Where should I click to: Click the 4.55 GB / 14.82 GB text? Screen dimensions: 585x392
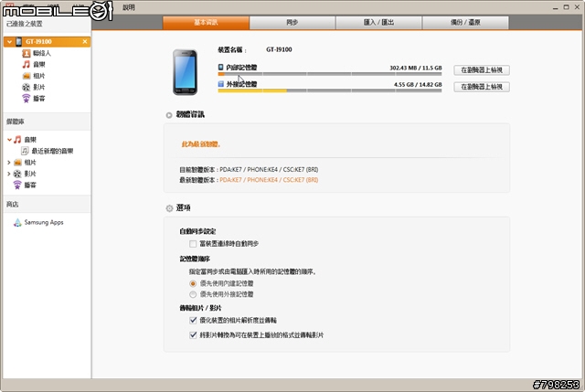click(418, 85)
